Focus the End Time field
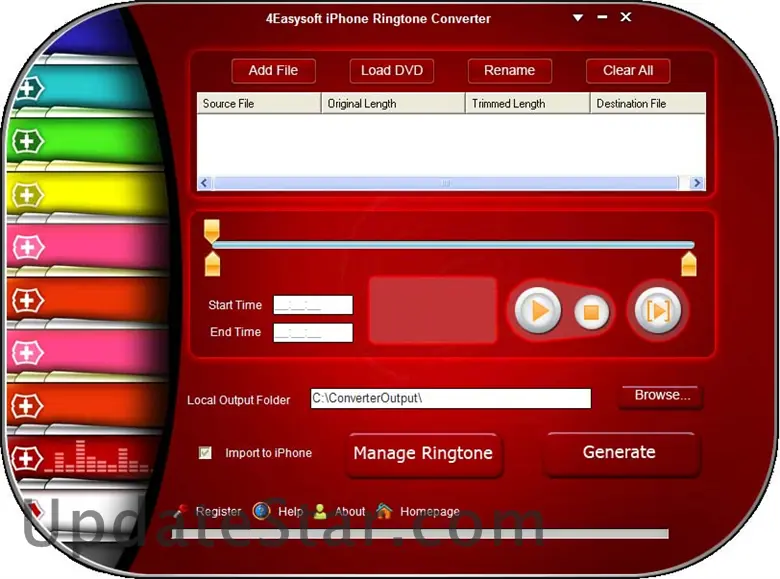The image size is (780, 579). click(x=313, y=332)
